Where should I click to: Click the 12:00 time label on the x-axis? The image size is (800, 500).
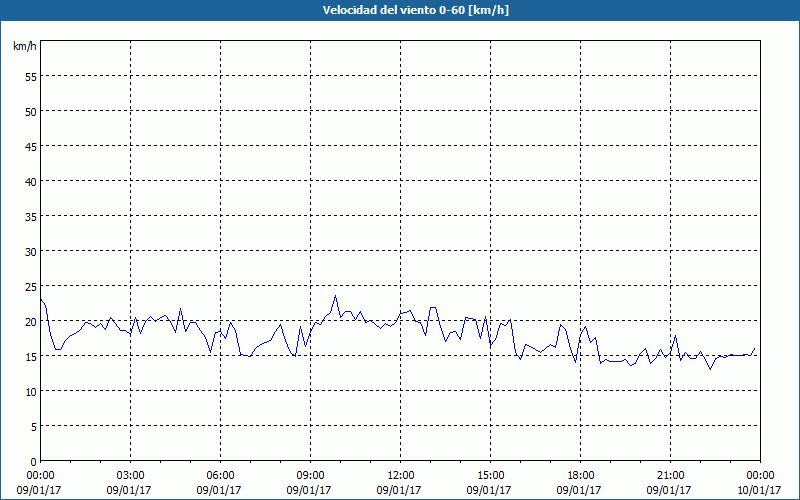[x=401, y=476]
